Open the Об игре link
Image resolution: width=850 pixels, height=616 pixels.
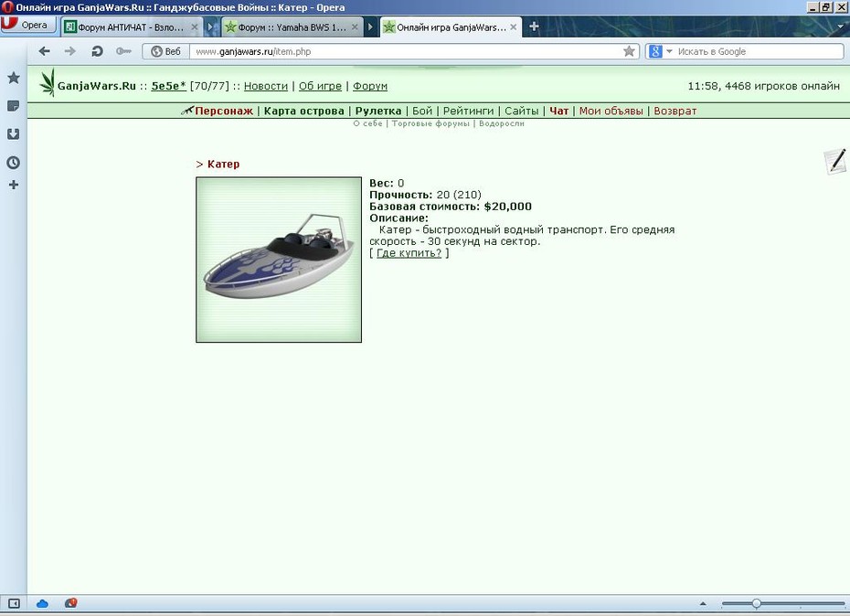[x=320, y=86]
